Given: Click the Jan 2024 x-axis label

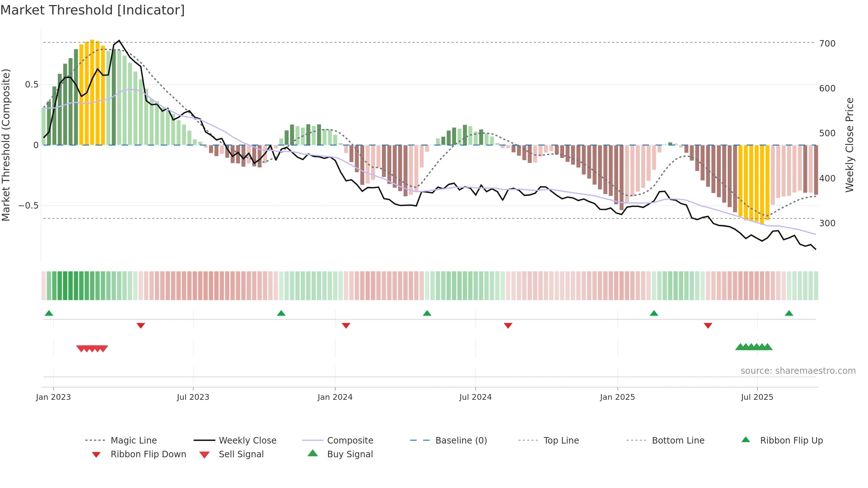Looking at the screenshot, I should (335, 397).
